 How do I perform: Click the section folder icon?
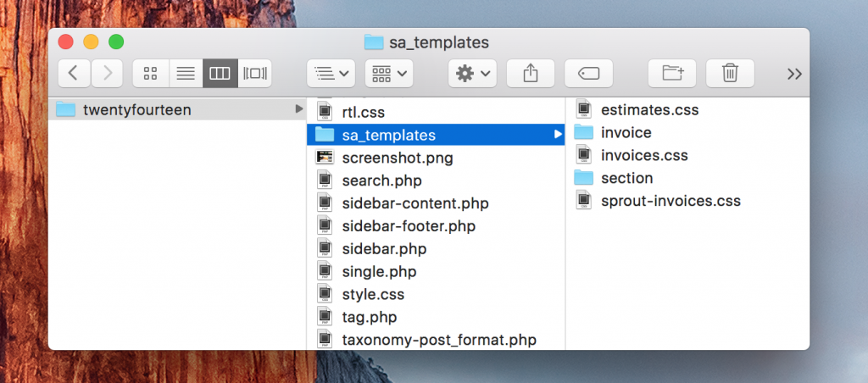[x=583, y=177]
